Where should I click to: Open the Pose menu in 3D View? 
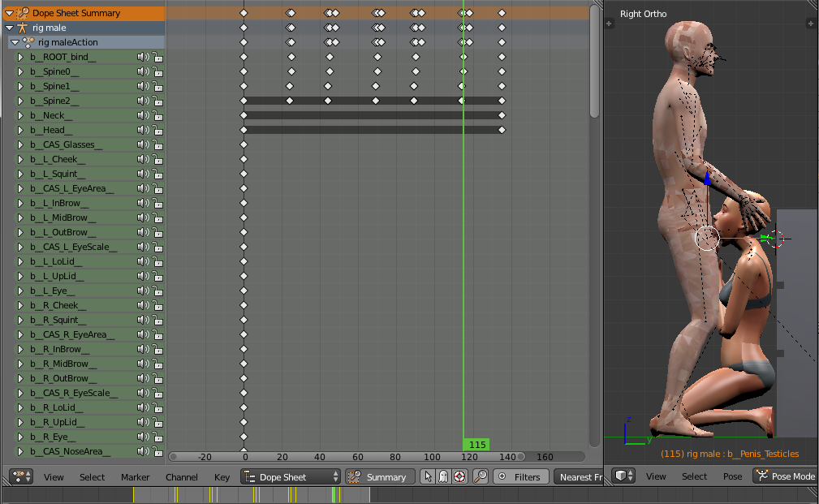(x=732, y=476)
